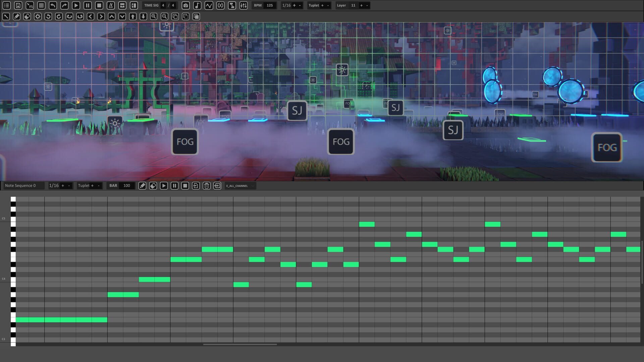Click the BPM value field showing 125
Image resolution: width=644 pixels, height=362 pixels.
pyautogui.click(x=270, y=5)
